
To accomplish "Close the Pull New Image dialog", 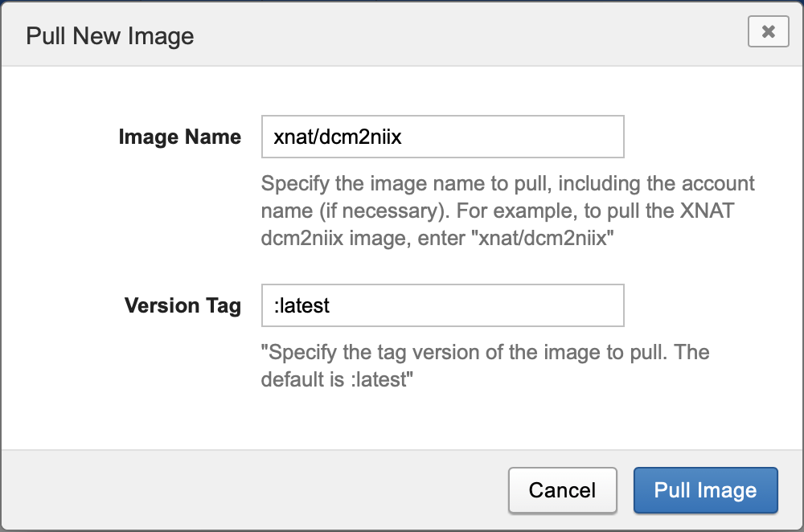I will coord(768,31).
